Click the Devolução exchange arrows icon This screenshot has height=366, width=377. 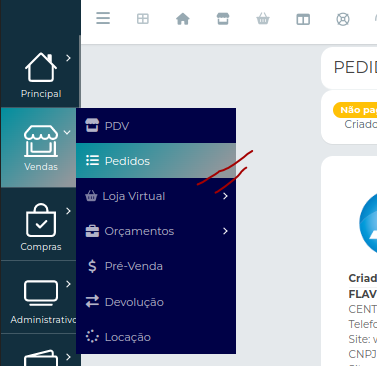coord(92,301)
